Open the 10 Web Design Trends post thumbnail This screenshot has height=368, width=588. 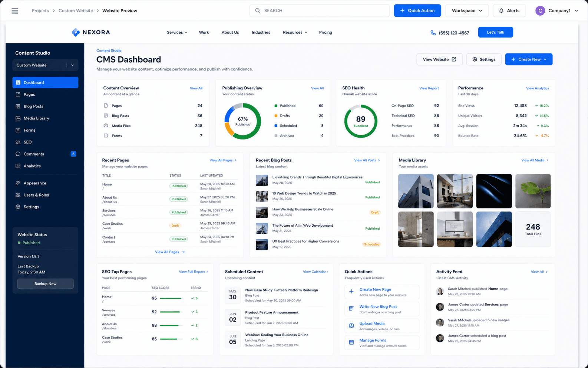click(262, 196)
